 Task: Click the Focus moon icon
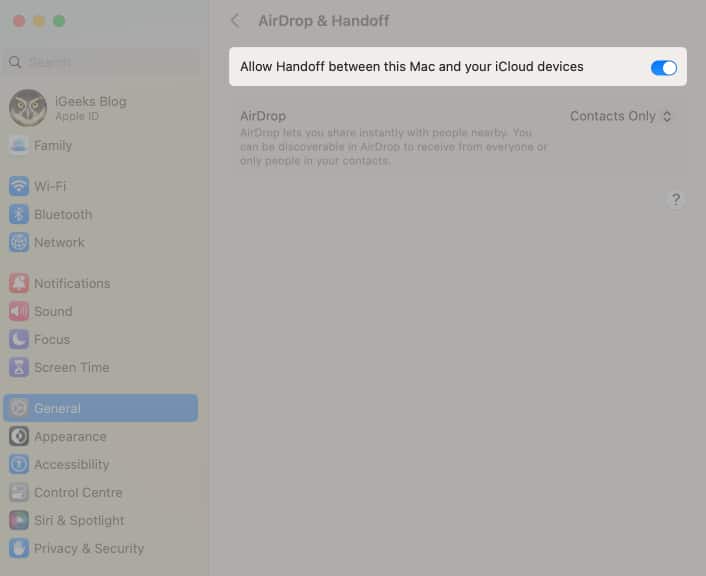pyautogui.click(x=18, y=339)
